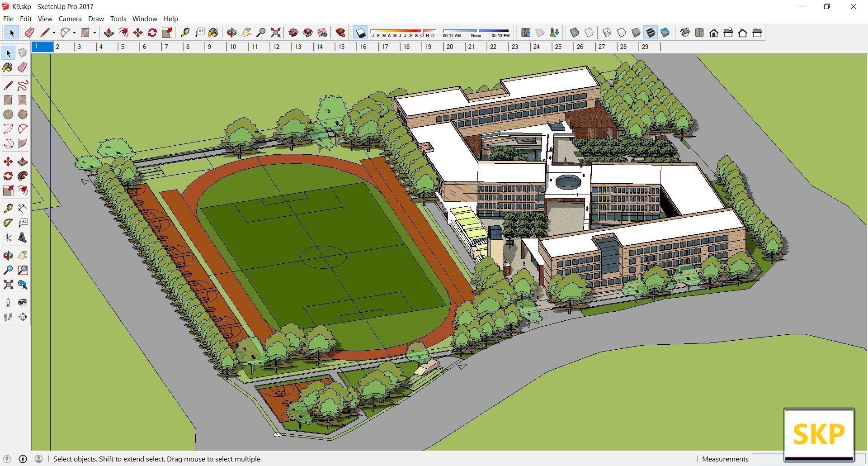Select Rotated Rectangle tool in left toolbar
Screen dimensions: 868x466
click(23, 100)
